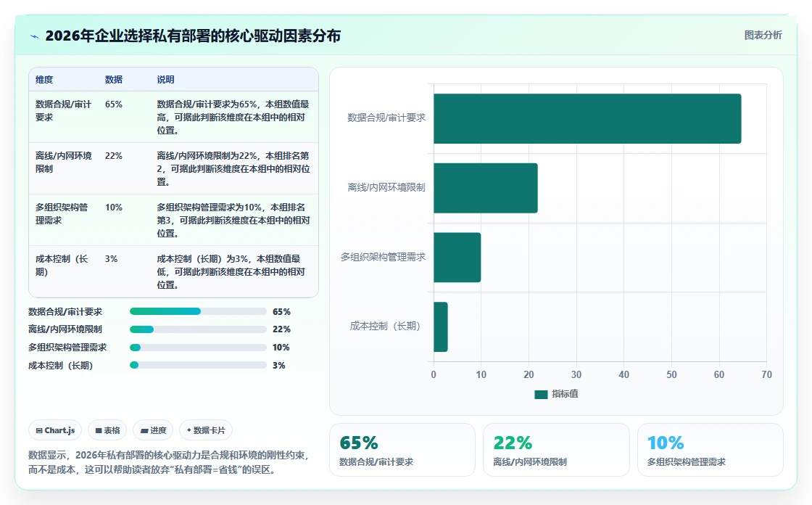Click the 65% value beside the progress bar
The width and height of the screenshot is (812, 505).
coord(281,311)
